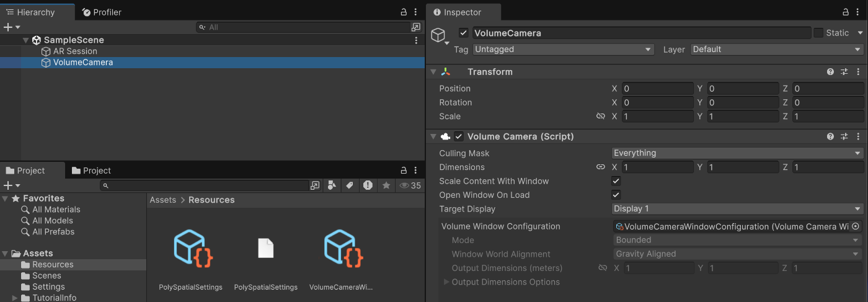Image resolution: width=868 pixels, height=302 pixels.
Task: Open the Layer dropdown showing Default
Action: [777, 50]
